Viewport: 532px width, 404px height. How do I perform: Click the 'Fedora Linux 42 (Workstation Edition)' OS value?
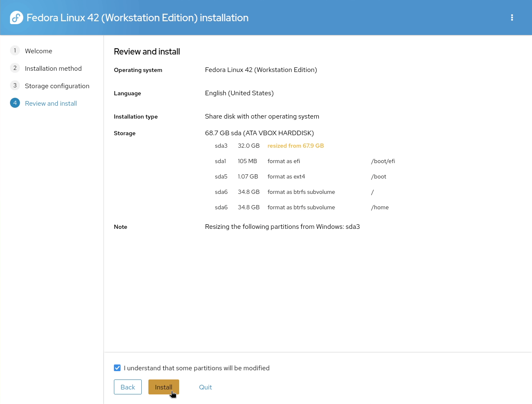(261, 70)
